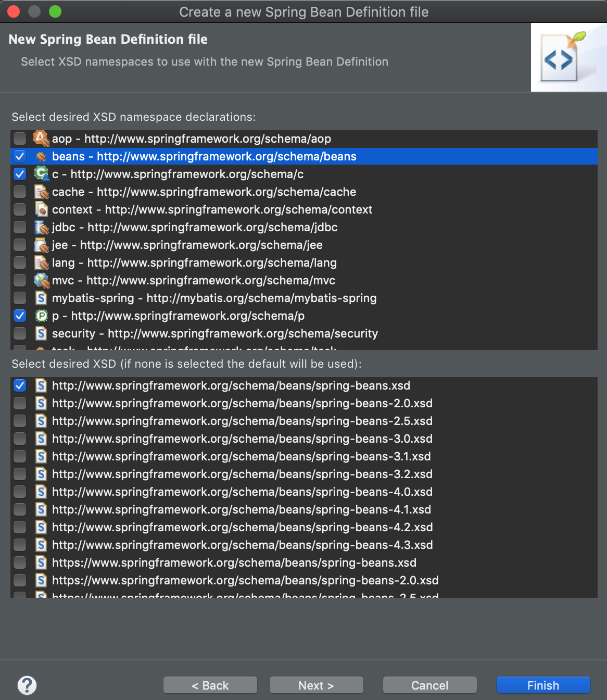Click the spring-beans-2.5.xsd file icon
Screen dimensions: 607x700
click(x=41, y=421)
